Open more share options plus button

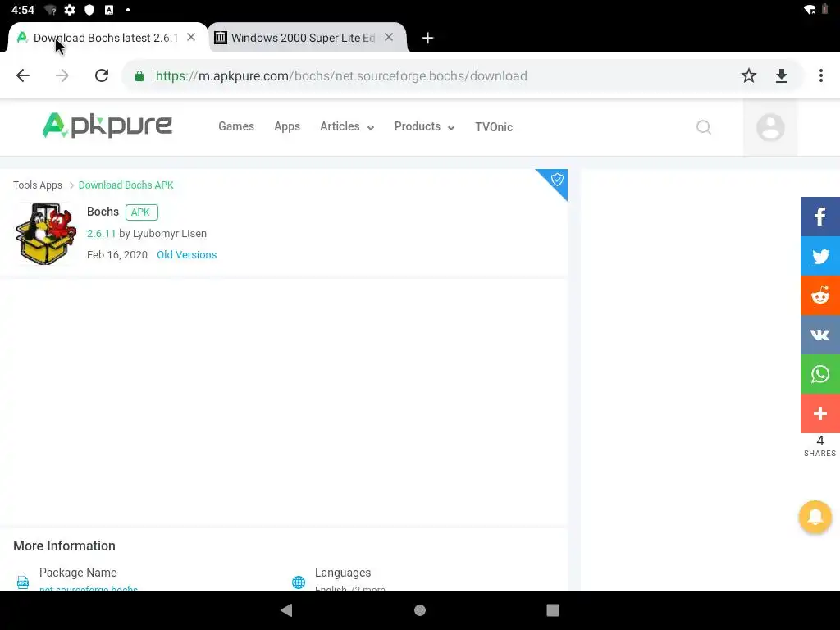pyautogui.click(x=820, y=413)
